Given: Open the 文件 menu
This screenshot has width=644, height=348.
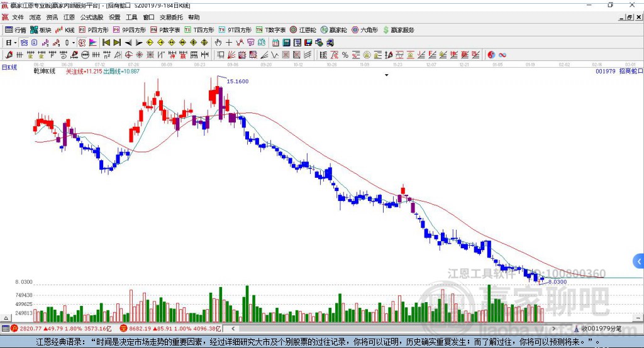Looking at the screenshot, I should (x=18, y=17).
